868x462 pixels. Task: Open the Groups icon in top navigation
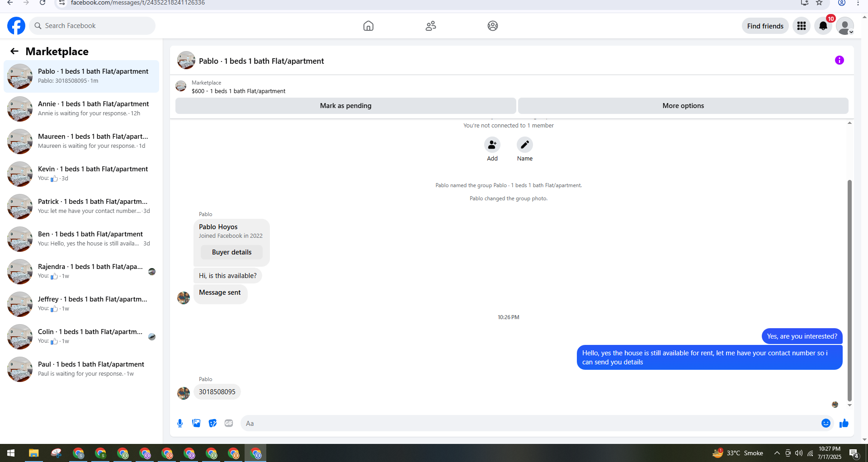pyautogui.click(x=493, y=26)
